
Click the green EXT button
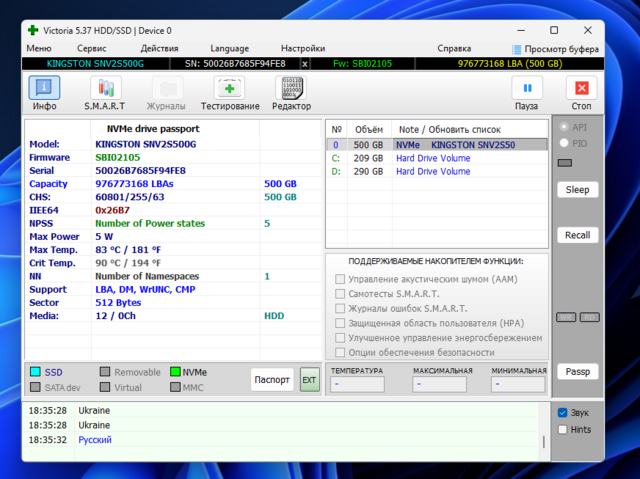(x=309, y=380)
